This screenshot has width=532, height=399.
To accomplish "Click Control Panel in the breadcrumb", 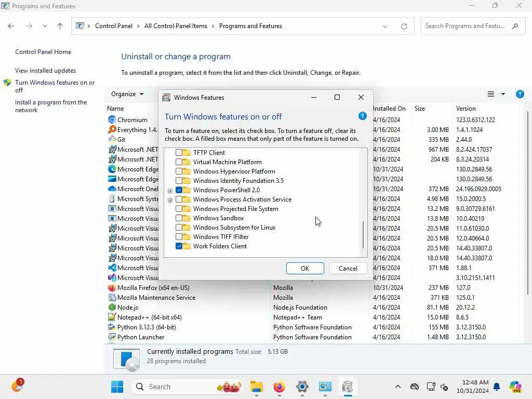I will 114,26.
